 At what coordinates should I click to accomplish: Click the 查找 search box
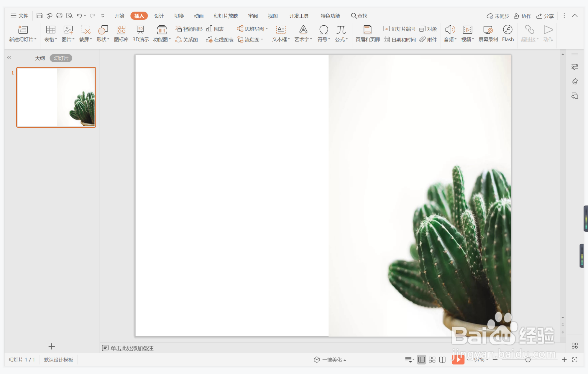(x=359, y=16)
